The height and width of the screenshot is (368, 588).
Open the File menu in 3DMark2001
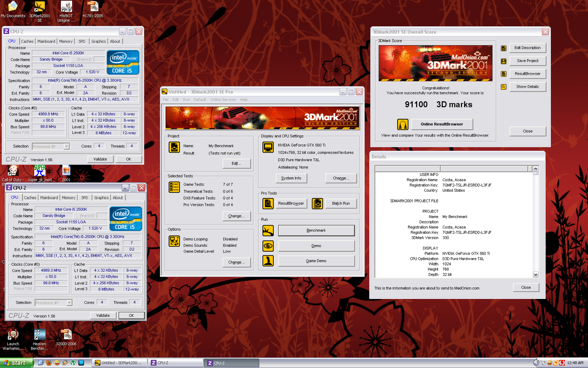point(166,99)
